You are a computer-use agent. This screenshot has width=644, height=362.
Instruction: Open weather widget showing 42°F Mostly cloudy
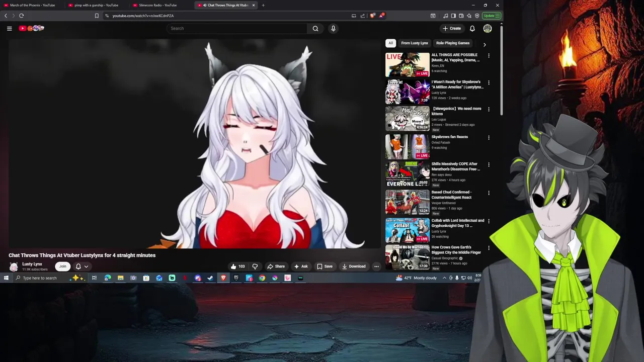(417, 278)
